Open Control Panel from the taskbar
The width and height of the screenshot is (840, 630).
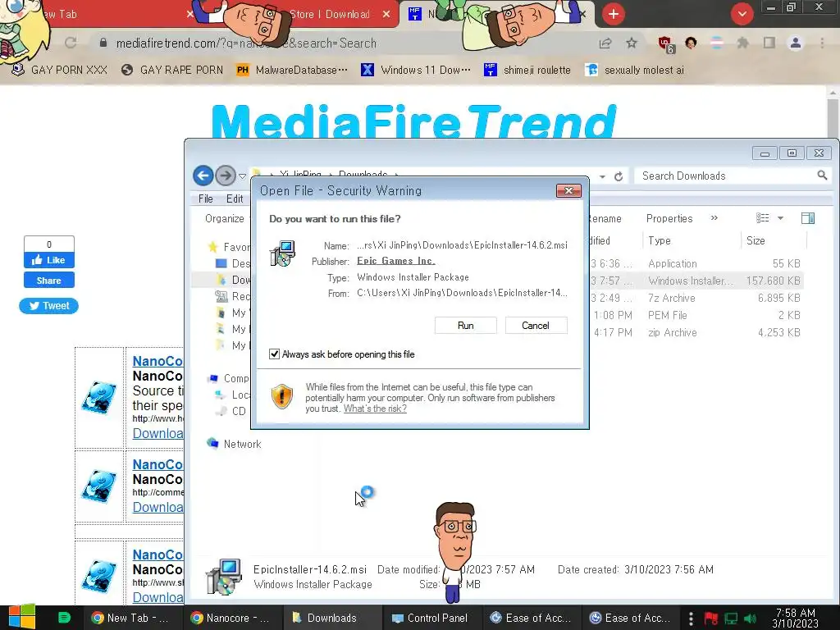[431, 618]
